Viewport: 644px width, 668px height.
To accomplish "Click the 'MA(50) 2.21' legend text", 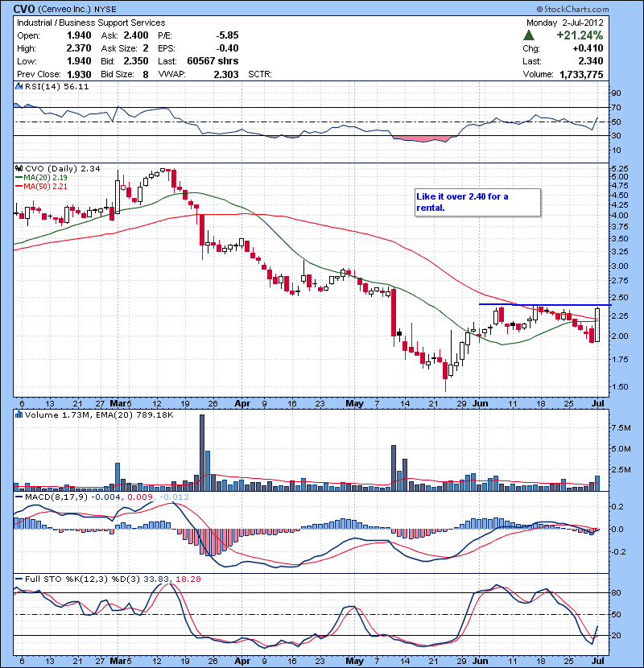I will pyautogui.click(x=45, y=186).
